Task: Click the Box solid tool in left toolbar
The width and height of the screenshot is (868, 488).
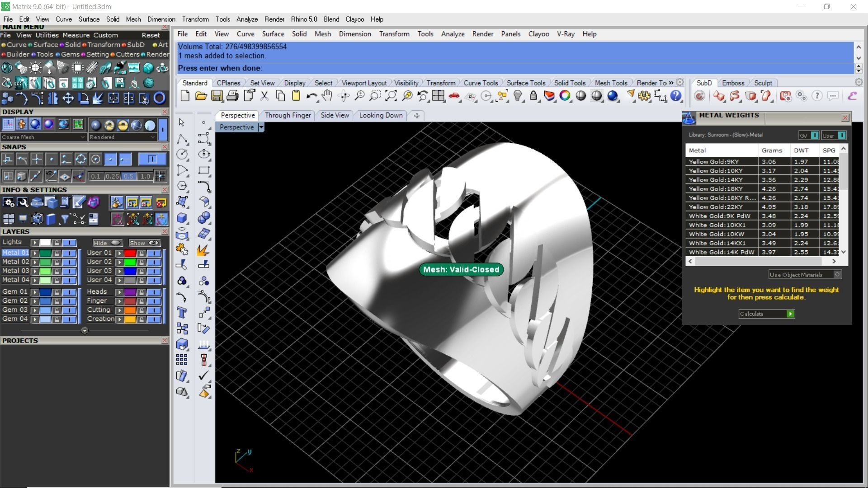Action: click(182, 218)
